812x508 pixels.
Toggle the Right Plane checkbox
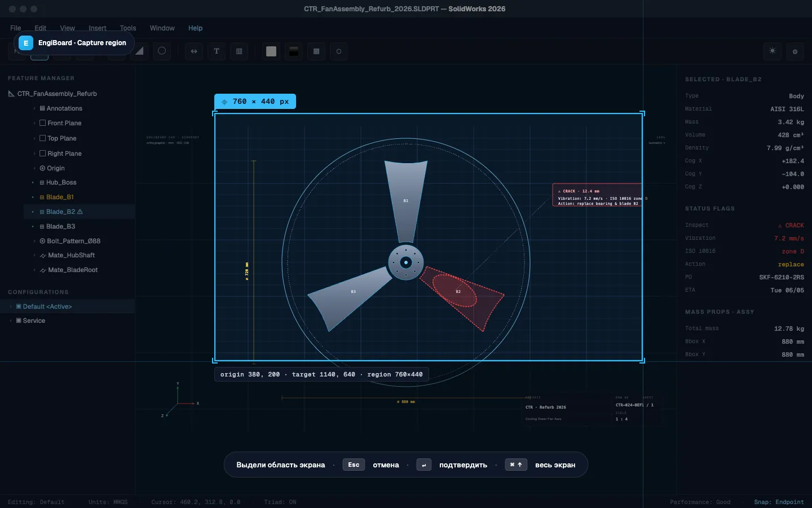pyautogui.click(x=42, y=154)
